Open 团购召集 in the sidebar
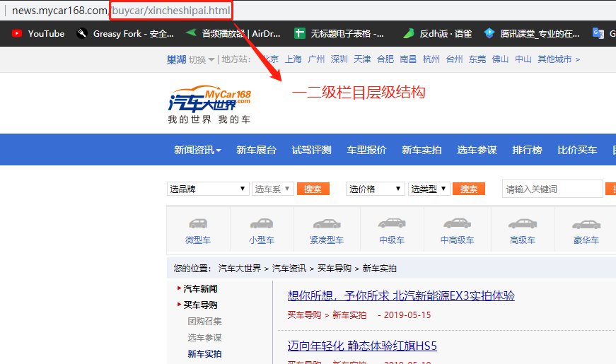Screen dimensions: 616x364 (204, 322)
